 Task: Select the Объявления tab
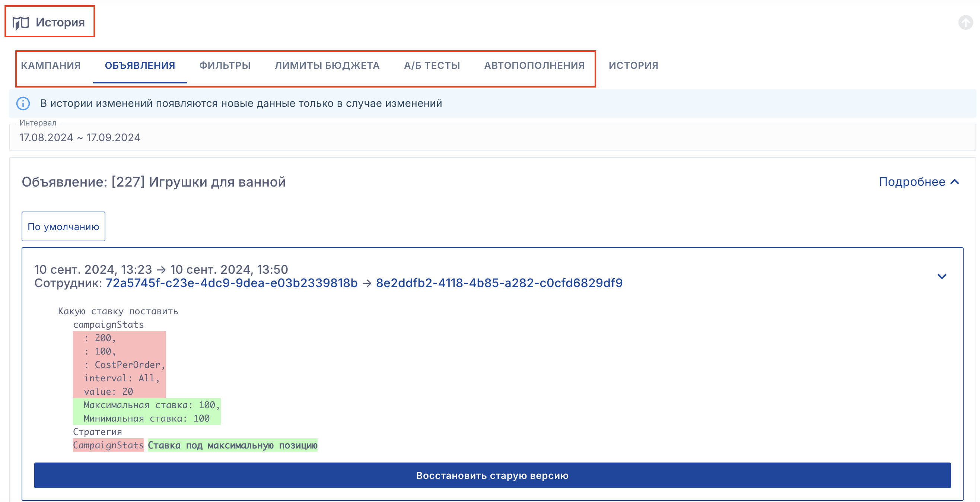pos(140,66)
